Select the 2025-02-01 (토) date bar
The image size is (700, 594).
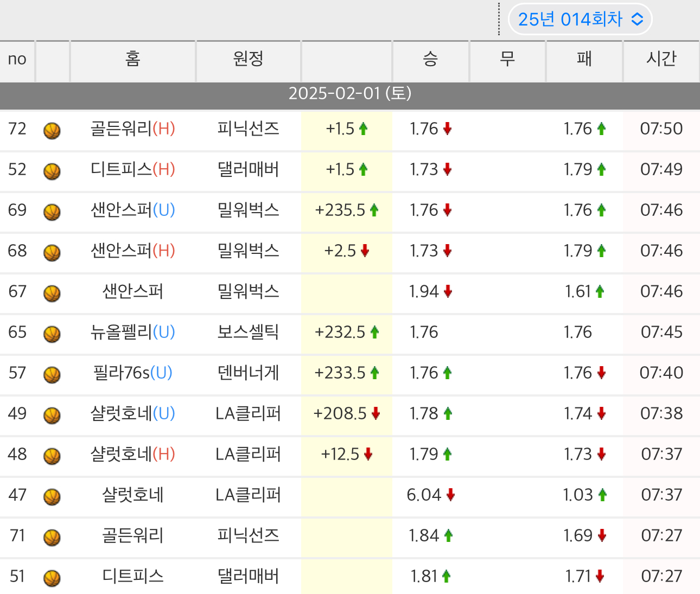pos(350,96)
